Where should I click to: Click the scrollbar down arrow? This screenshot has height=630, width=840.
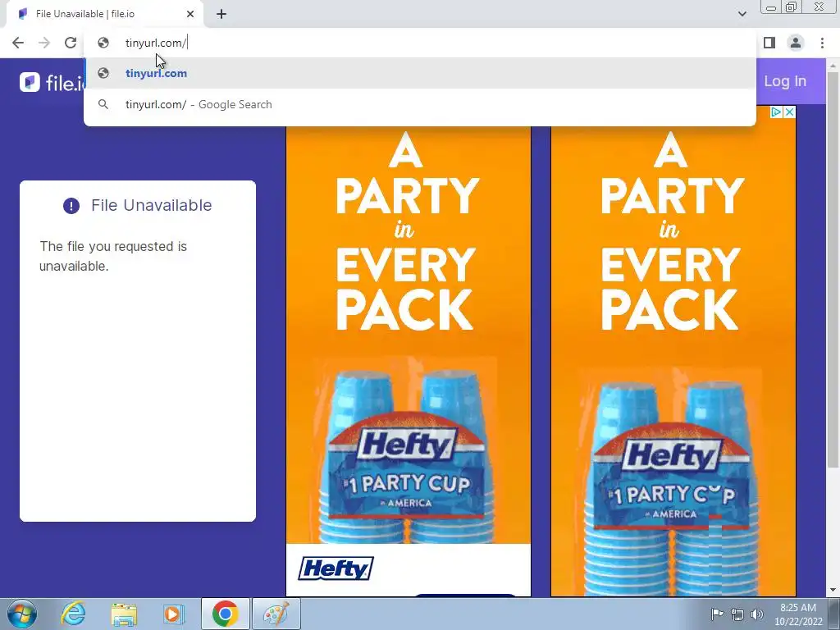click(x=833, y=590)
